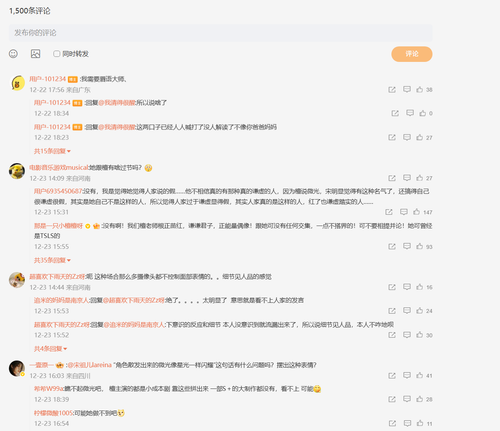Viewport: 500px width, 431px height.
Task: Reply to the 12-23 15:55 comment
Action: pyautogui.click(x=407, y=246)
